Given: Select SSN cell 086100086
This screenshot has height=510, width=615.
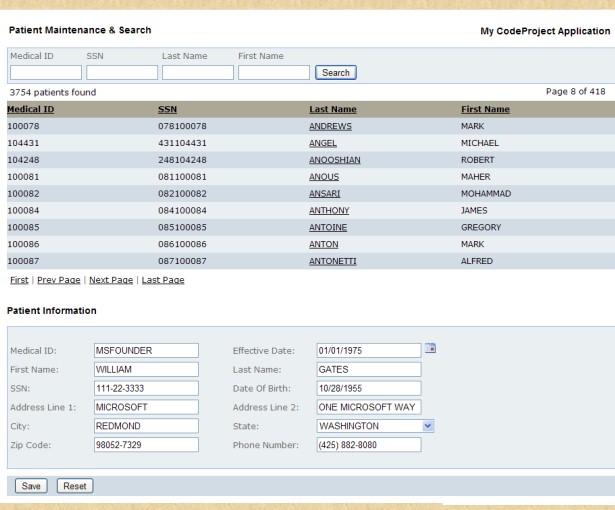Looking at the screenshot, I should point(182,244).
